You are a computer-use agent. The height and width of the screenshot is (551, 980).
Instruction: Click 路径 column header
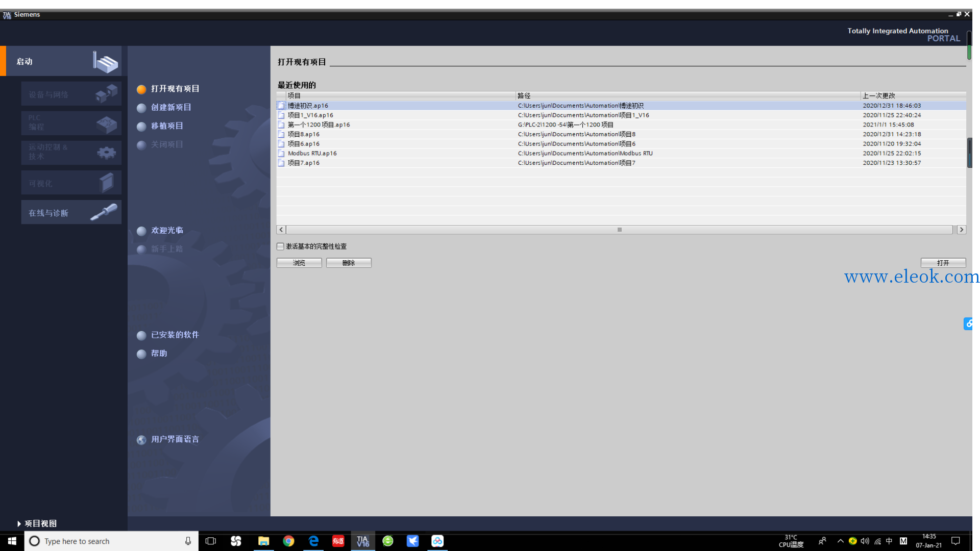(688, 96)
